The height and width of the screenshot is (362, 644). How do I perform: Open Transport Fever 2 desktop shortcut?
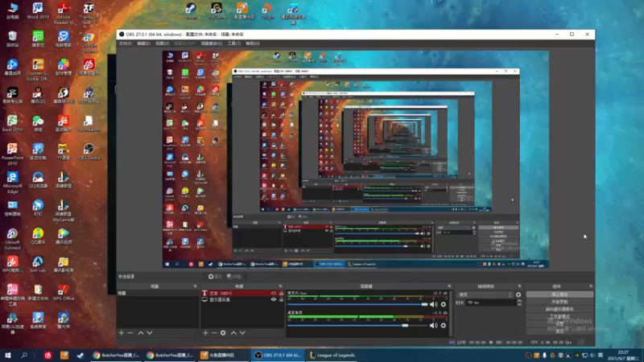(x=89, y=13)
